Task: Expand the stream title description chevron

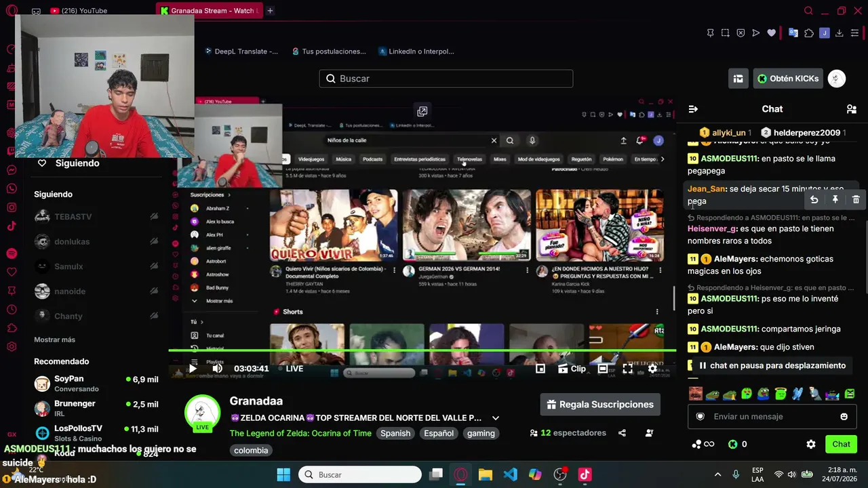Action: [496, 418]
